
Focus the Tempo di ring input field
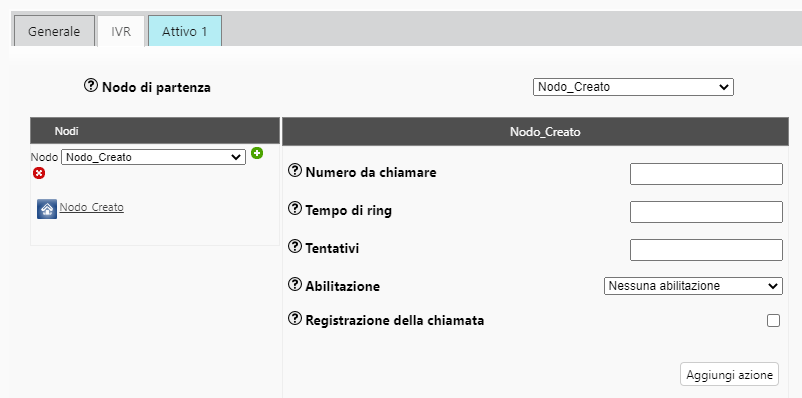tap(706, 212)
